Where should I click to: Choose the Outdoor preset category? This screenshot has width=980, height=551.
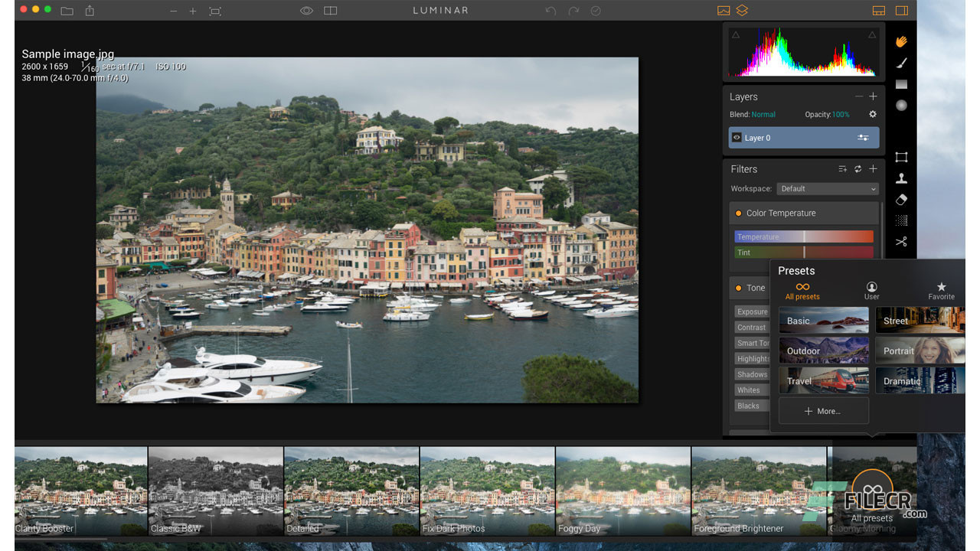coord(824,350)
